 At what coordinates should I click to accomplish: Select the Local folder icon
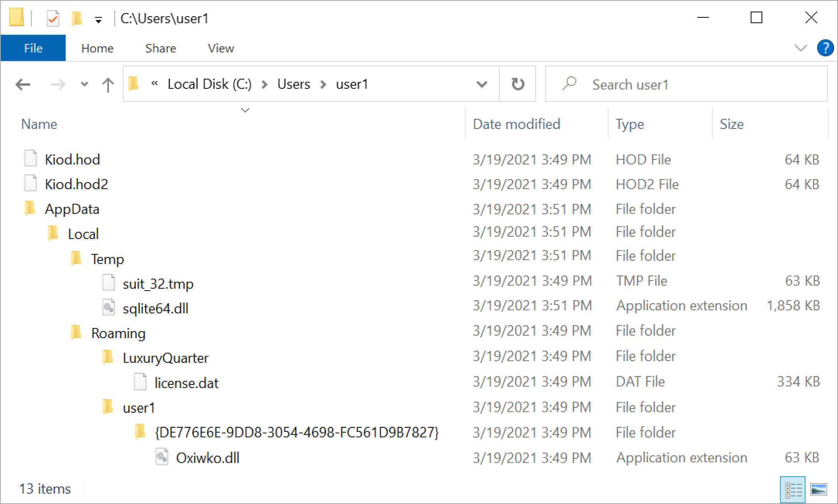pyautogui.click(x=53, y=233)
